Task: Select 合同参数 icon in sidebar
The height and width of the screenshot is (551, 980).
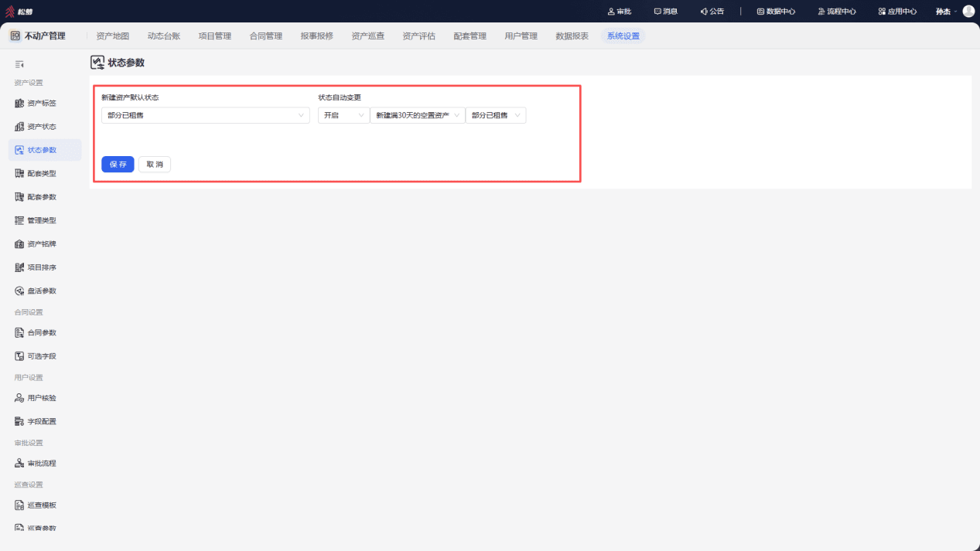Action: point(19,333)
